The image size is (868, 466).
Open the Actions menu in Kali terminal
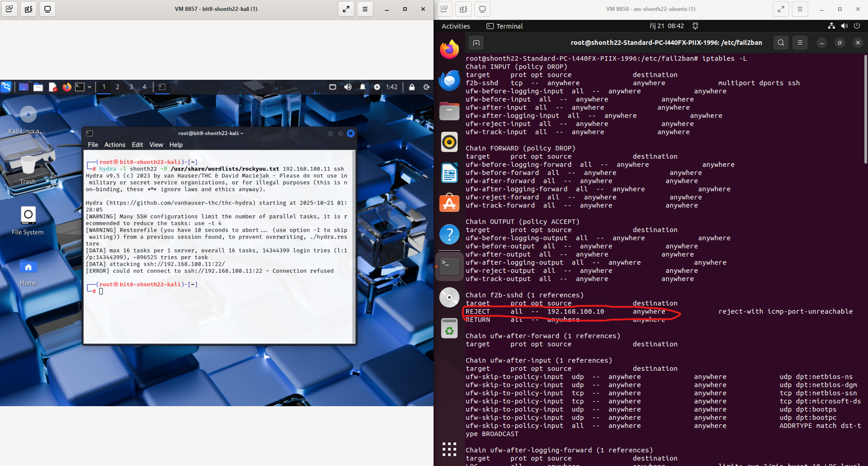[115, 145]
